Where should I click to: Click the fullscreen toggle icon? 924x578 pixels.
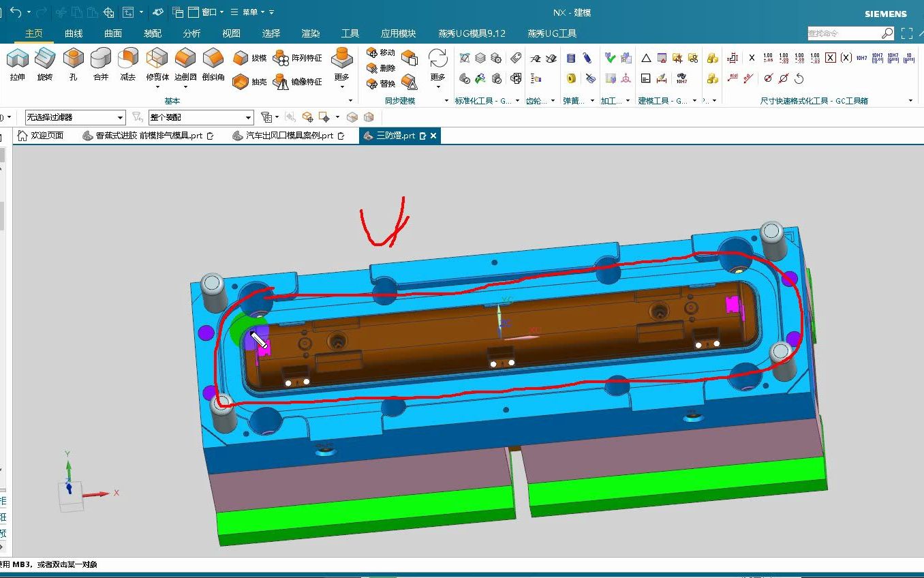[906, 33]
